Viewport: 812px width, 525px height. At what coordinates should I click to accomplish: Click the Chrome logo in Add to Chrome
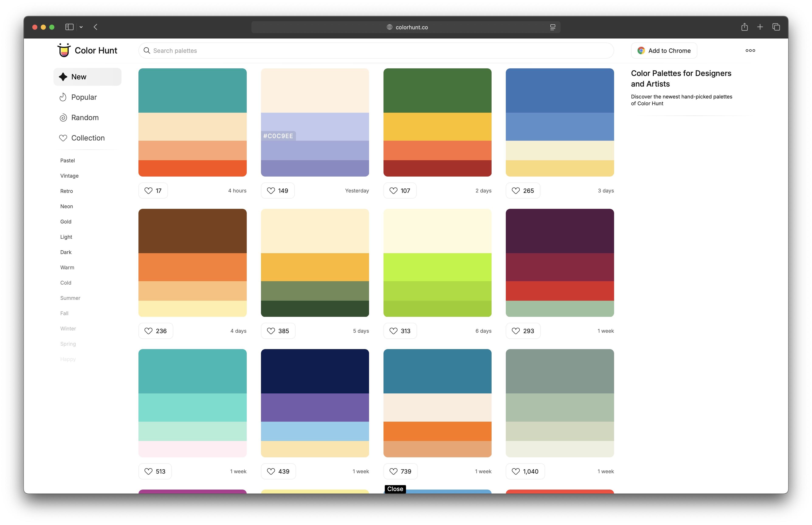[641, 51]
